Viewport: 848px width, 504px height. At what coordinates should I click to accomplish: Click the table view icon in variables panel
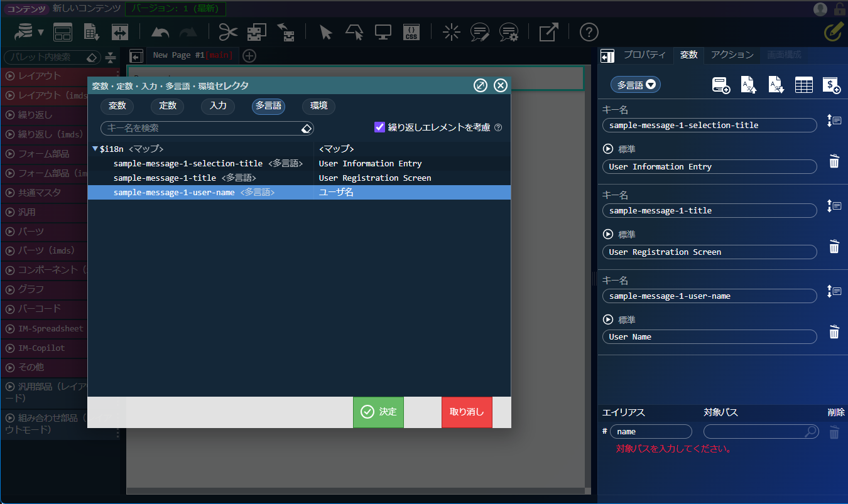[x=803, y=85]
